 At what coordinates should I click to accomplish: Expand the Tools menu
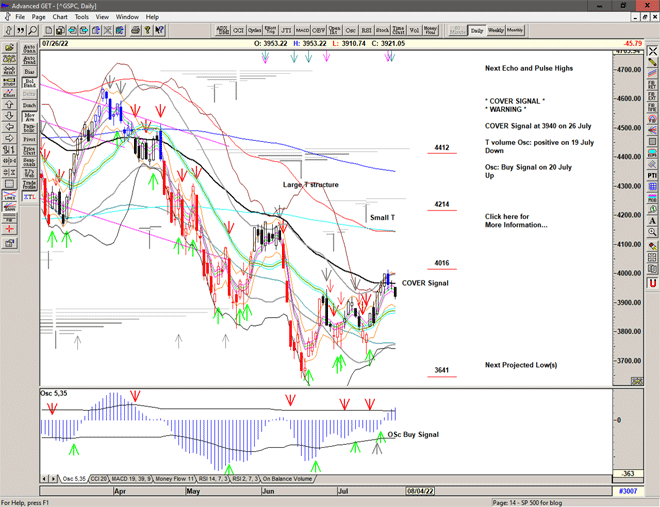pos(82,17)
